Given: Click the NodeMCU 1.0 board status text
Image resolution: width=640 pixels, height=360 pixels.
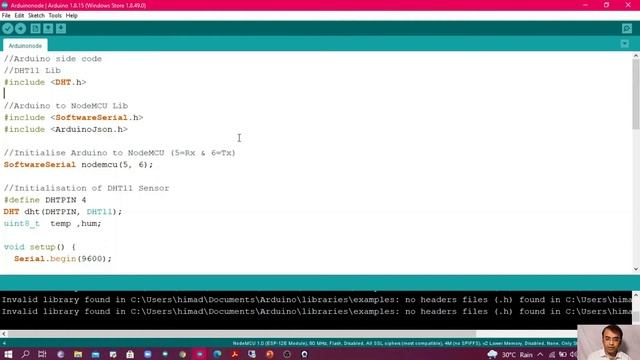Looking at the screenshot, I should pos(404,343).
